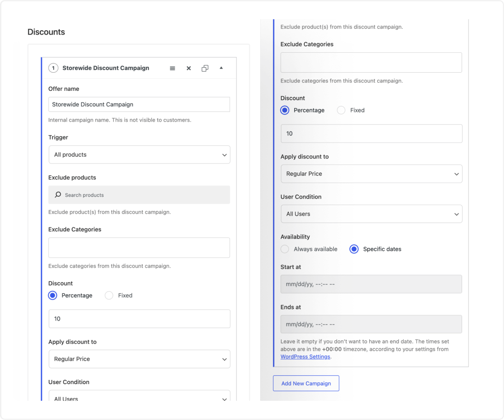Edit discount value 10 in right panel
Screen dimensions: 504x420
tap(371, 134)
